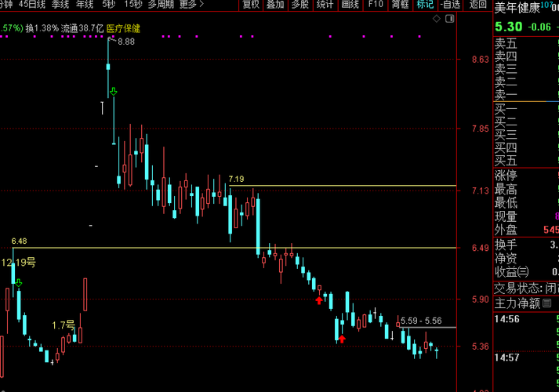559x392 pixels.
Task: Click the 复权 adjustment button
Action: tap(251, 5)
